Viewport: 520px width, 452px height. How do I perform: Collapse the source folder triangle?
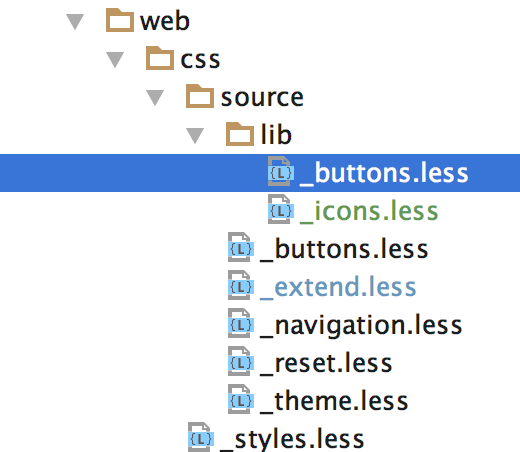click(x=155, y=98)
